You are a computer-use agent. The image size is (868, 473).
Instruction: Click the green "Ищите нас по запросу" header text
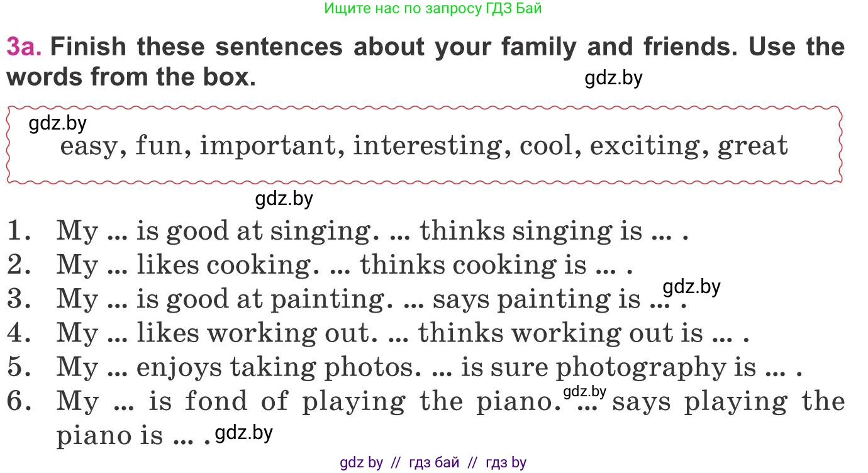click(433, 9)
